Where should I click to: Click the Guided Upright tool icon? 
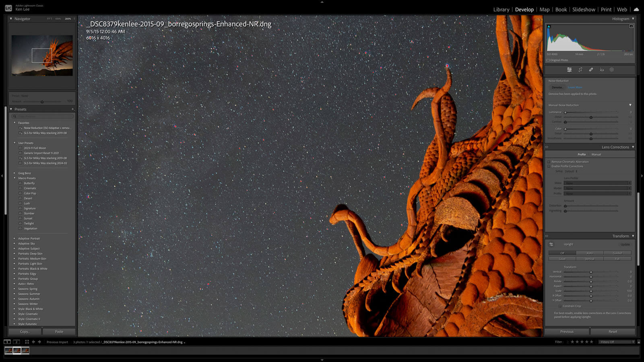(x=551, y=244)
